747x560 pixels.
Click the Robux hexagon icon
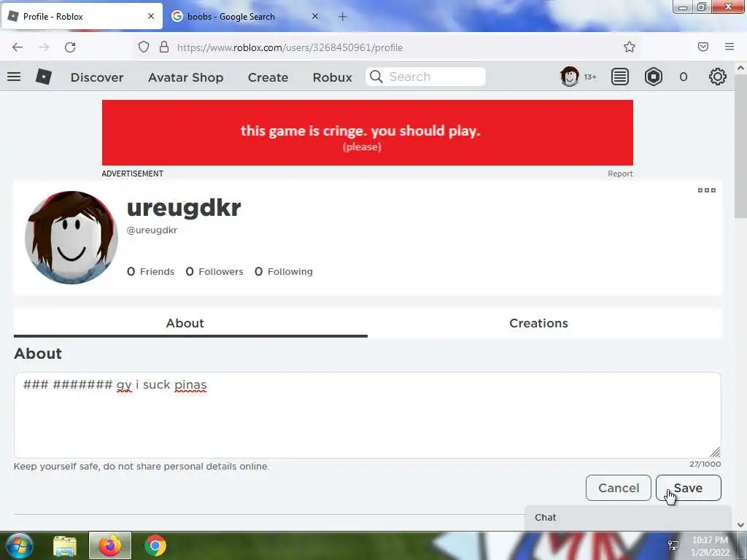(653, 77)
